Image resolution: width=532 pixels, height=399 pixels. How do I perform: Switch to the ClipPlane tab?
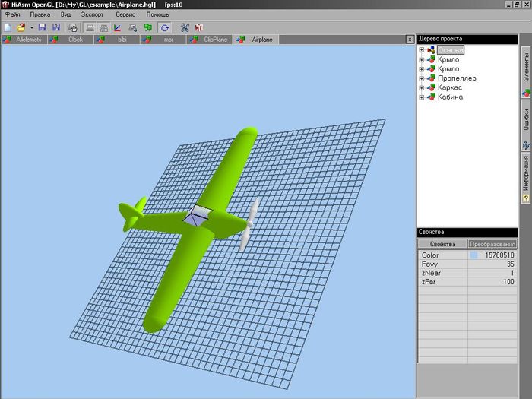click(215, 39)
